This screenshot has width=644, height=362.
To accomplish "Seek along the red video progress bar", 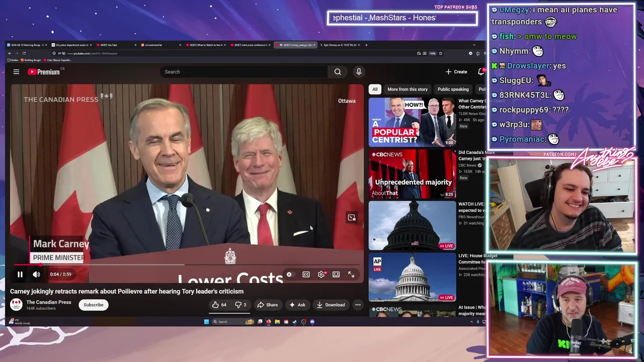I will [187, 264].
